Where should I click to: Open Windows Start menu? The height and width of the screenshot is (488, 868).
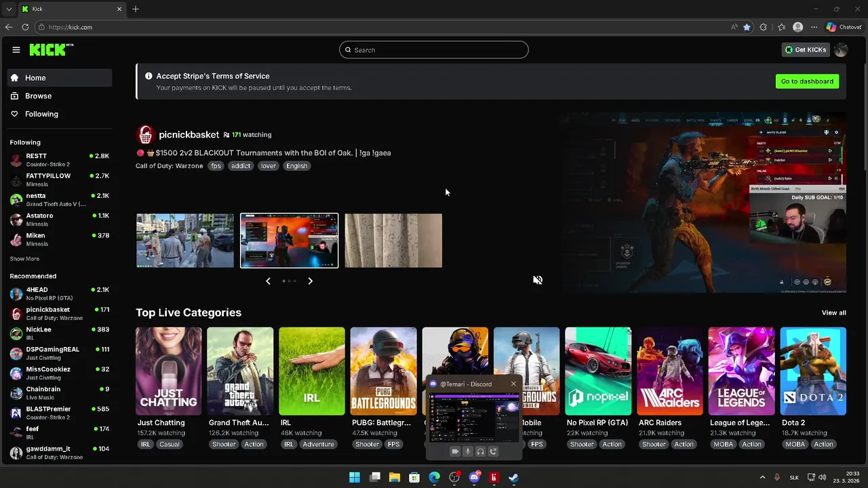pos(355,477)
